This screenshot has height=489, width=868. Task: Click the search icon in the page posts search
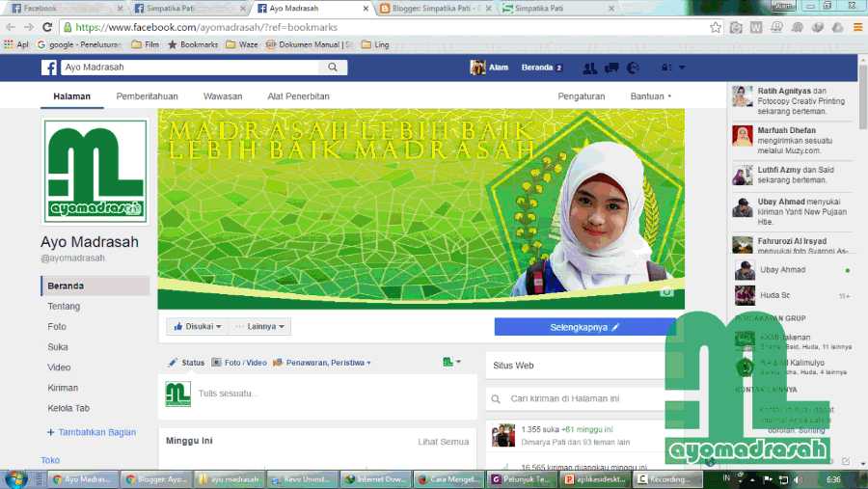496,398
